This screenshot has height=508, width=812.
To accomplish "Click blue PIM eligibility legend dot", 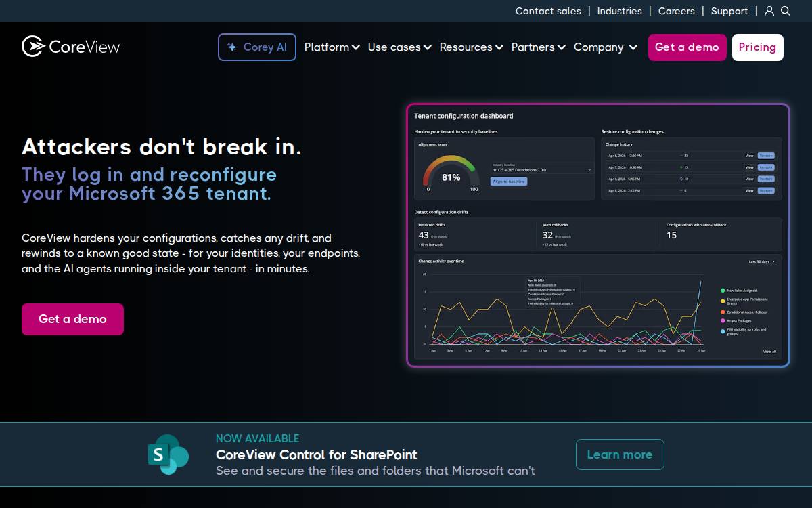I will pyautogui.click(x=723, y=331).
